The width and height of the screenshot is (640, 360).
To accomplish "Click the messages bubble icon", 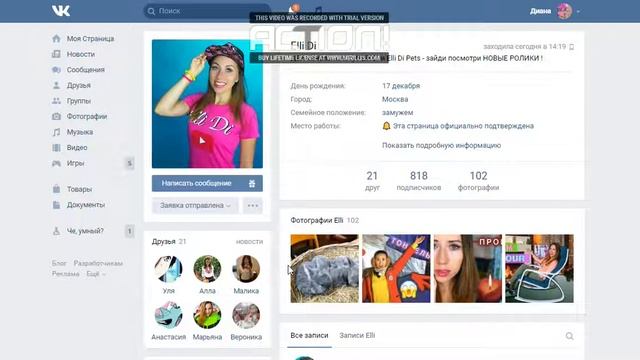I will 56,70.
